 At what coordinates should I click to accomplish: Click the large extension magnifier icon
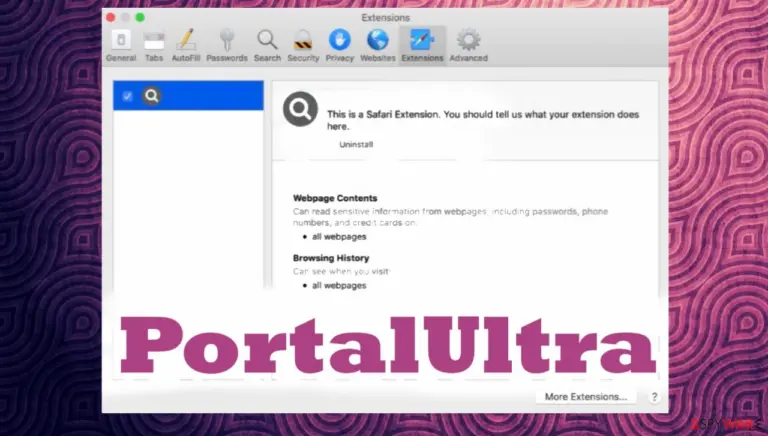[x=300, y=109]
